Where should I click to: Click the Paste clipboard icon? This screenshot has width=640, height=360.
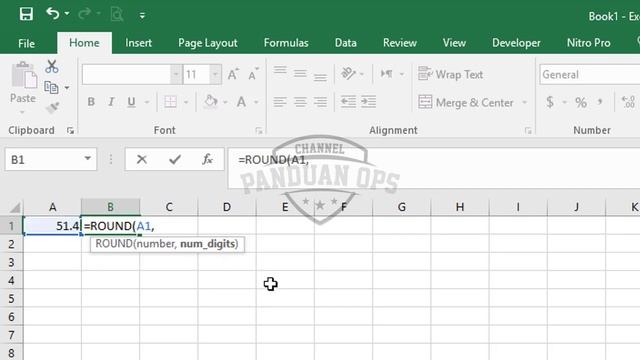24,76
